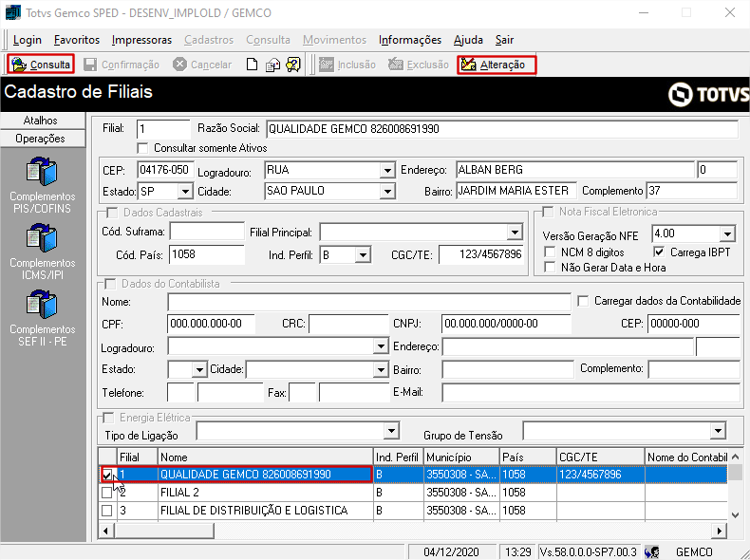Click the Cód. Suframa input field

tap(207, 232)
